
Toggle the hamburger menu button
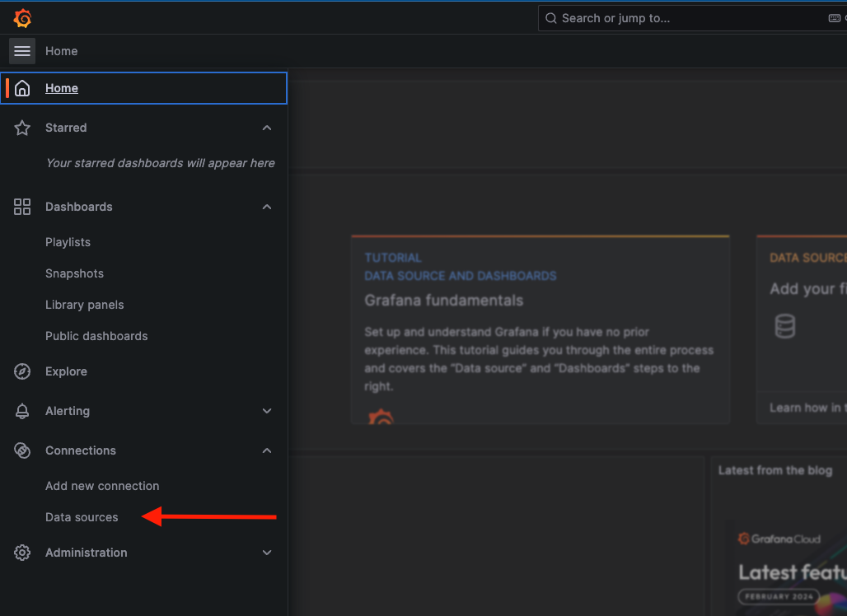pyautogui.click(x=22, y=51)
